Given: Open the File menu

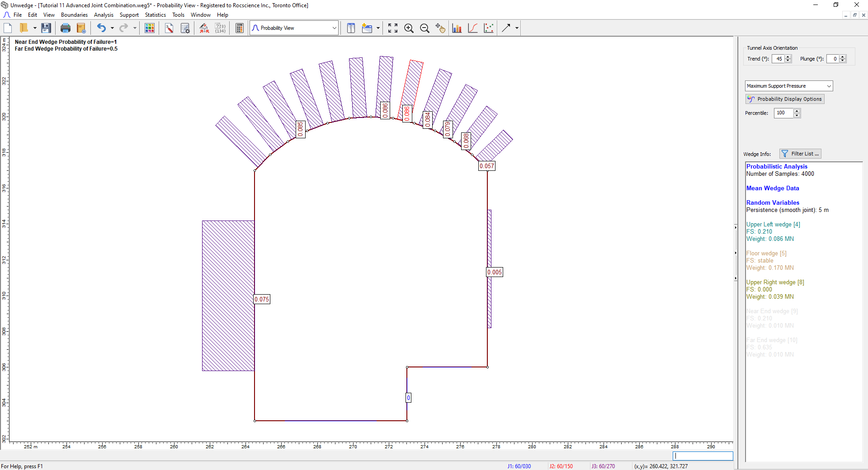Looking at the screenshot, I should click(x=18, y=15).
